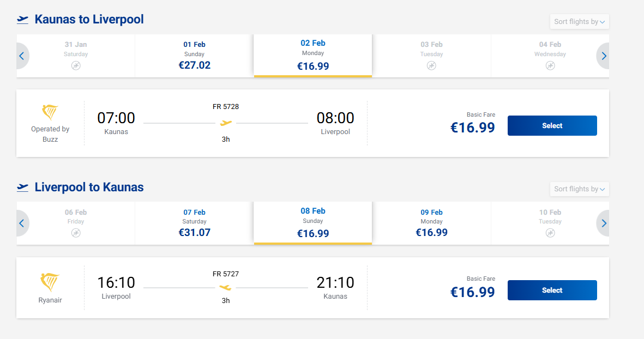This screenshot has height=339, width=644.
Task: Click the plane icon beside Kaunas to Liverpool
Action: (22, 20)
